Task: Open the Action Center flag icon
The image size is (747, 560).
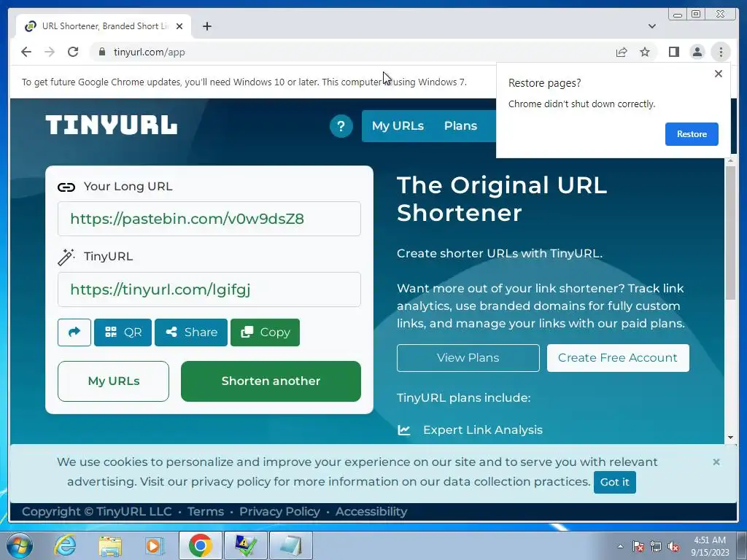Action: tap(638, 546)
